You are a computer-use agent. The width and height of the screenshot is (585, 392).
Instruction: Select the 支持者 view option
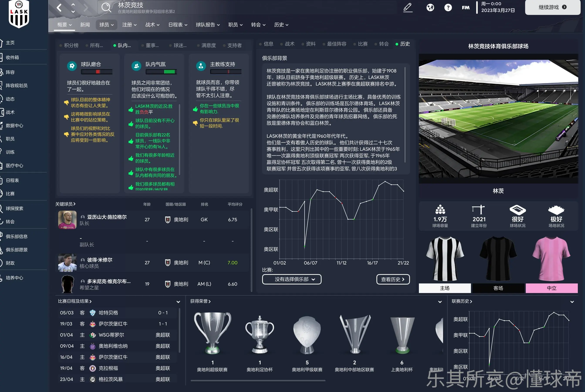pos(232,45)
